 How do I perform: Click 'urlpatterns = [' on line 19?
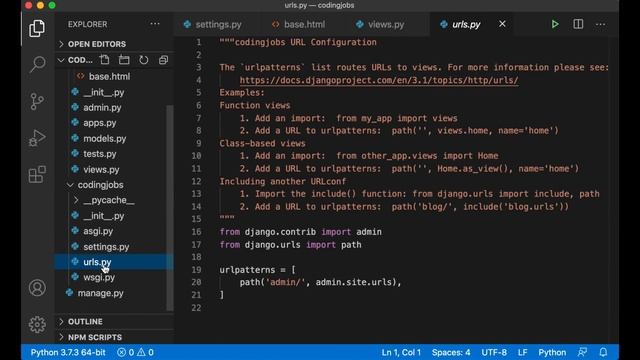point(257,270)
